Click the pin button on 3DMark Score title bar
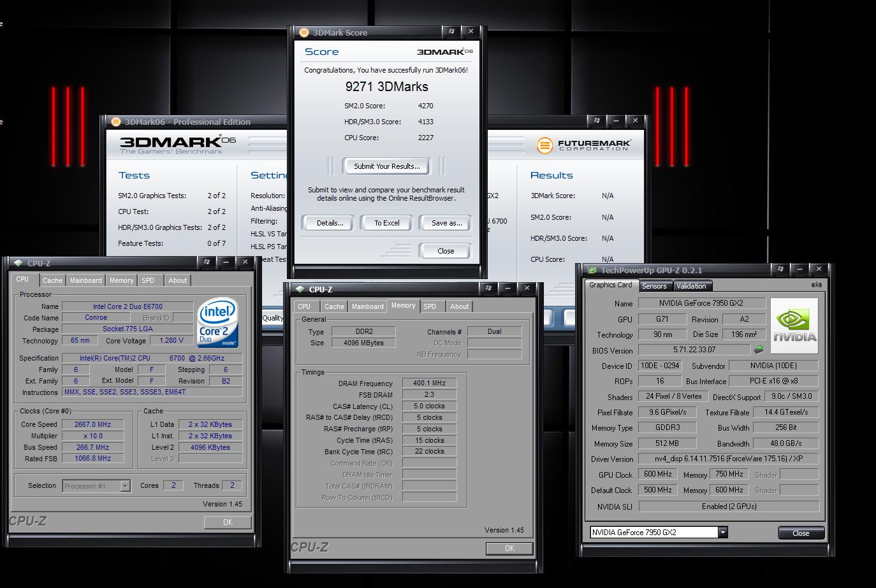Image resolution: width=876 pixels, height=588 pixels. click(451, 31)
